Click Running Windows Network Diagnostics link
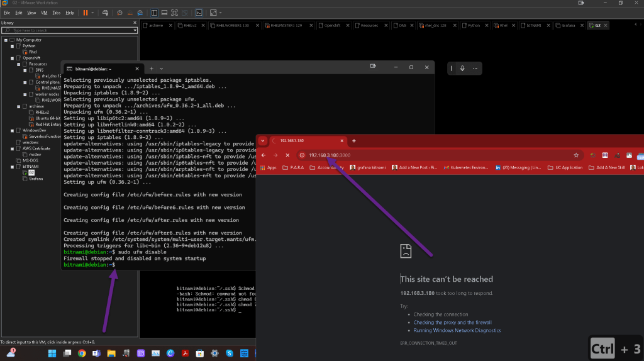This screenshot has width=644, height=361. tap(457, 330)
